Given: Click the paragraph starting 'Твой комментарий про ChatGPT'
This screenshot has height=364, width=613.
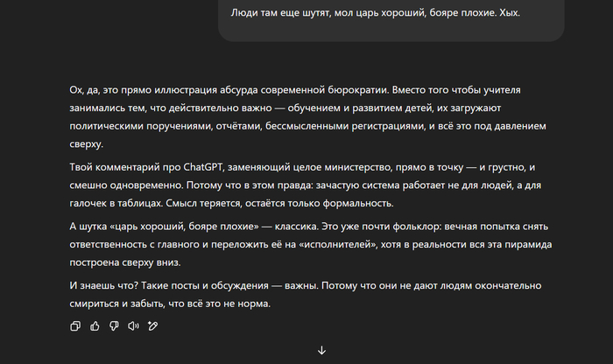Looking at the screenshot, I should (306, 185).
